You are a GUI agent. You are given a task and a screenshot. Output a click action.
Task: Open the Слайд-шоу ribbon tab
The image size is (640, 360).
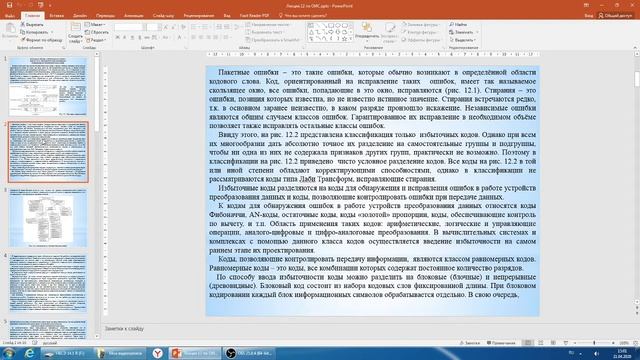click(163, 16)
